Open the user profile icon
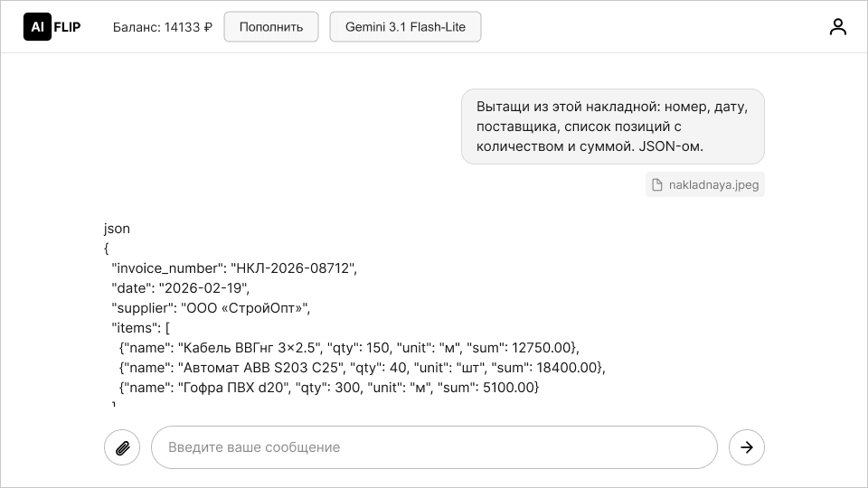 click(837, 27)
